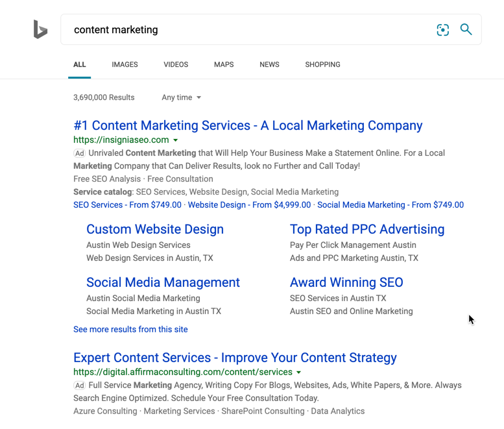Click the digital.affirmaconsulting.com URL
The height and width of the screenshot is (429, 504).
coord(183,372)
